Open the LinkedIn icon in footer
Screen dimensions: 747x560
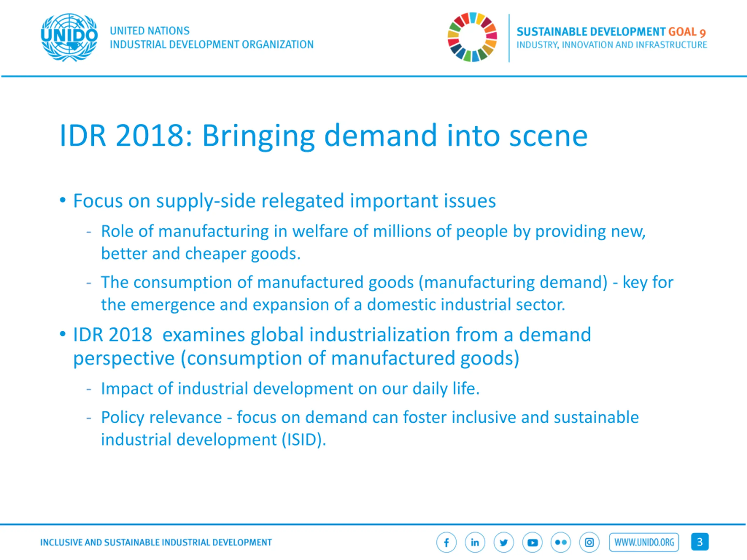(x=475, y=542)
